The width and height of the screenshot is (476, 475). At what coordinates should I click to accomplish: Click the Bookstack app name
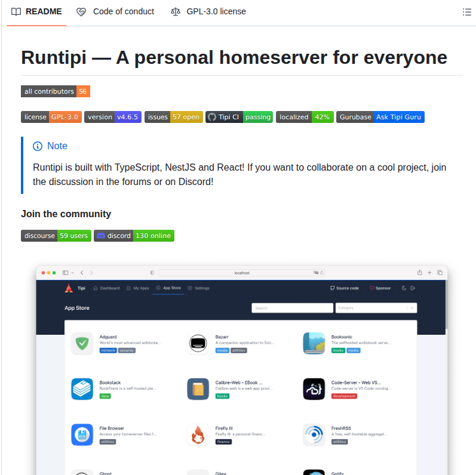click(110, 383)
